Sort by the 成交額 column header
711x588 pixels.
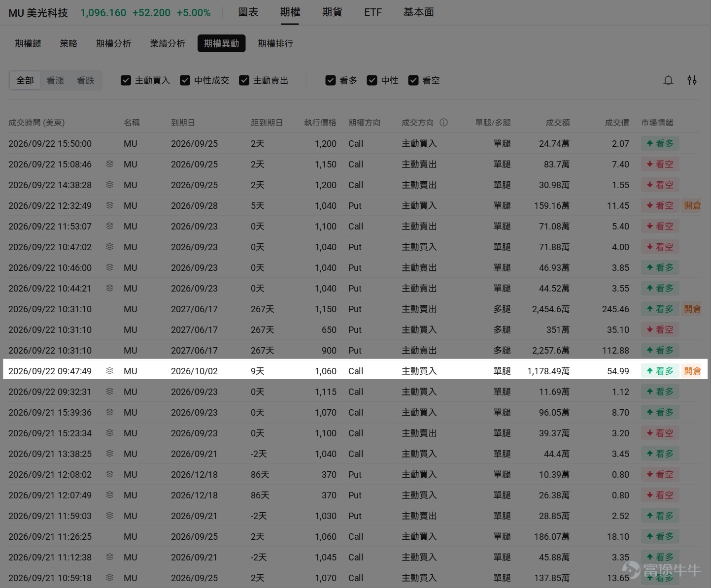click(x=558, y=123)
